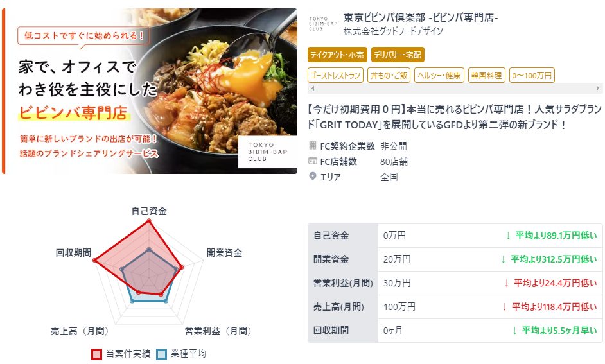Screen dimensions: 605x364
Task: Click the green down arrow in 自己資金 row
Action: tap(508, 235)
